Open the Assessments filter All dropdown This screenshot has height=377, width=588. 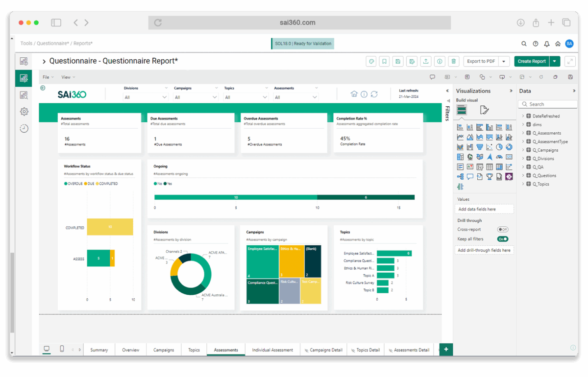(296, 97)
